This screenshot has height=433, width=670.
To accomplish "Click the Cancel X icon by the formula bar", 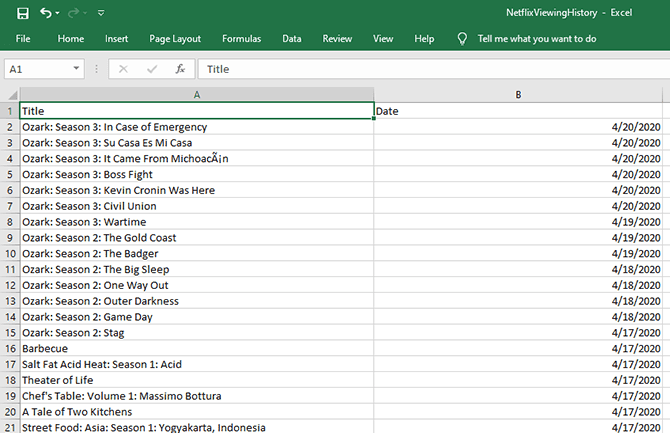I will click(123, 69).
